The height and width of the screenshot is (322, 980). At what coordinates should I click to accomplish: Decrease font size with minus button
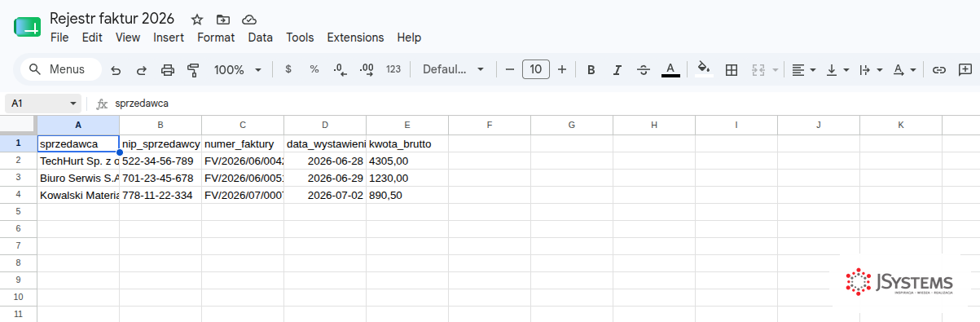510,70
